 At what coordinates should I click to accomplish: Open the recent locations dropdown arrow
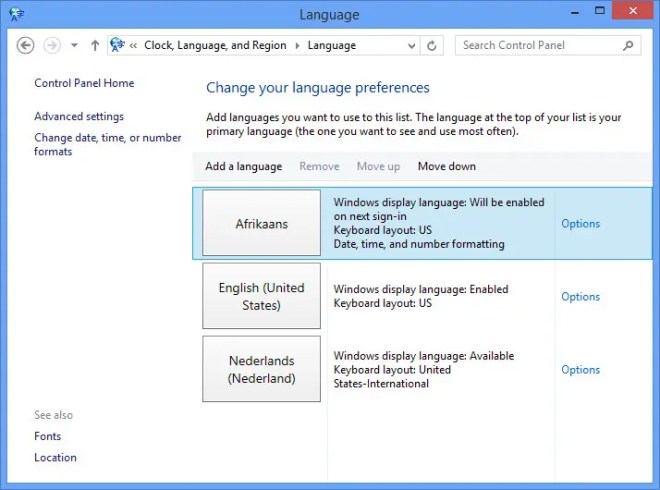(x=74, y=45)
